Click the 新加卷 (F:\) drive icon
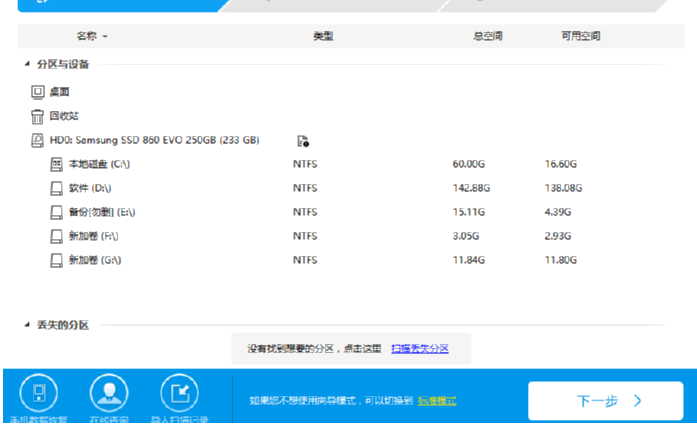697x424 pixels. point(56,236)
